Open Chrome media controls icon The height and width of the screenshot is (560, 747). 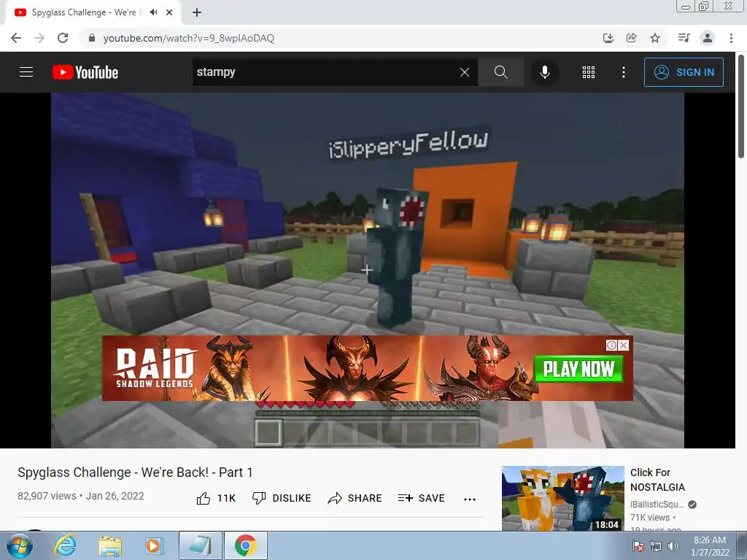point(684,38)
